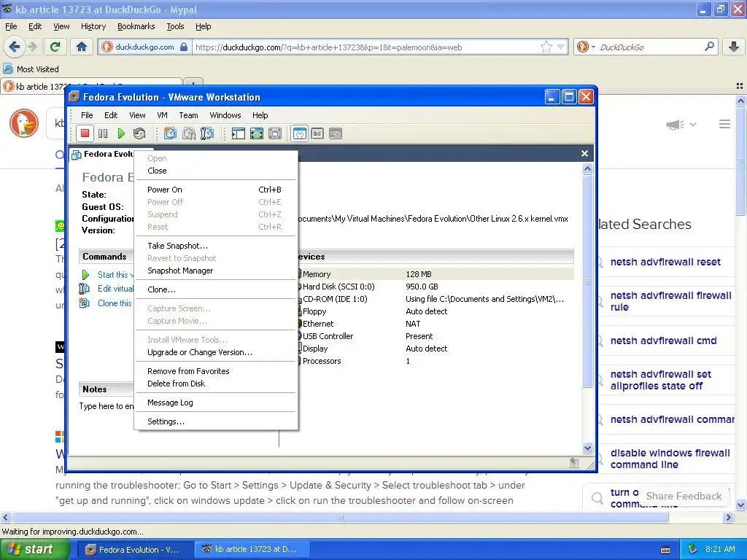Open the Team menu in VMware

click(x=188, y=115)
